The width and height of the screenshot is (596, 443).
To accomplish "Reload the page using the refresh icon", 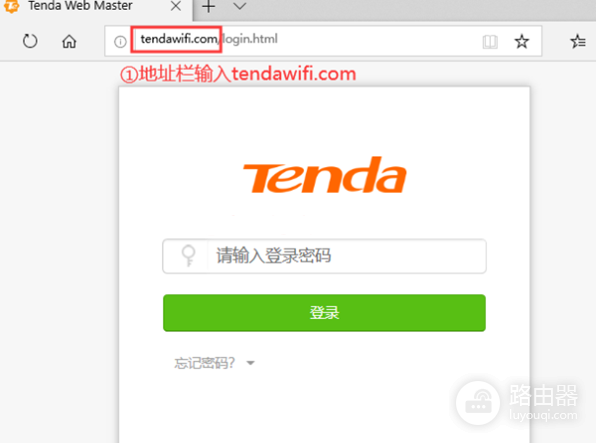I will coord(30,41).
